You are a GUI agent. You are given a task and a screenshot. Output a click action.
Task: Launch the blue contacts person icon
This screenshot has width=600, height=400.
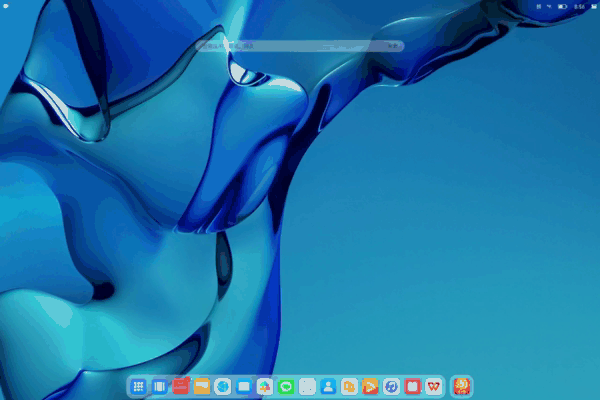point(328,386)
